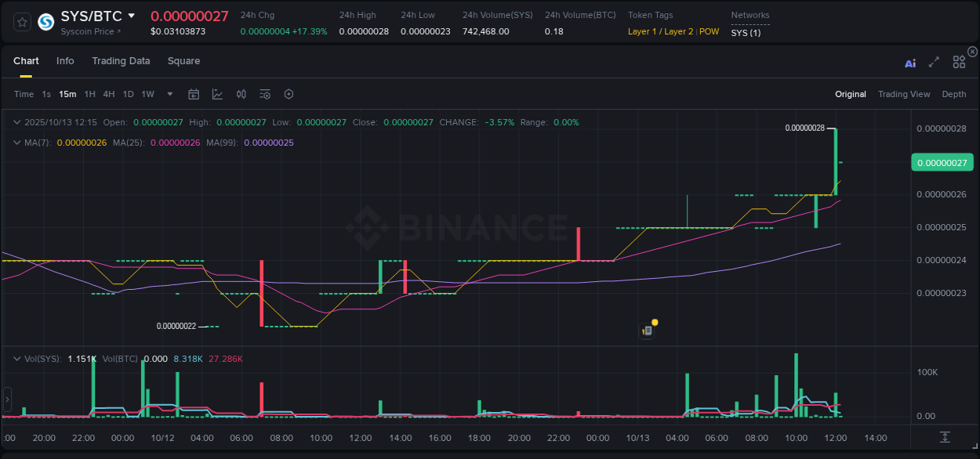Screen dimensions: 980x459
Task: Collapse the MA indicator row chevron
Action: [x=17, y=143]
